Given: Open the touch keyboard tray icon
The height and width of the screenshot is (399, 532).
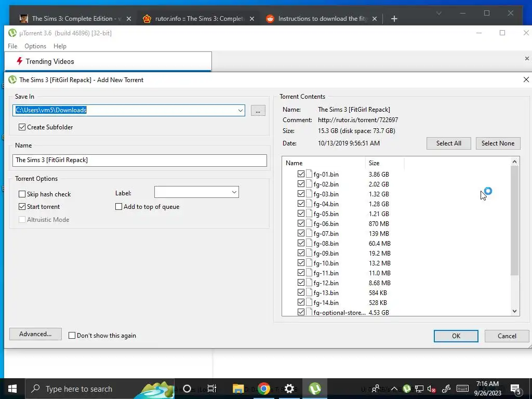Looking at the screenshot, I should [x=462, y=389].
